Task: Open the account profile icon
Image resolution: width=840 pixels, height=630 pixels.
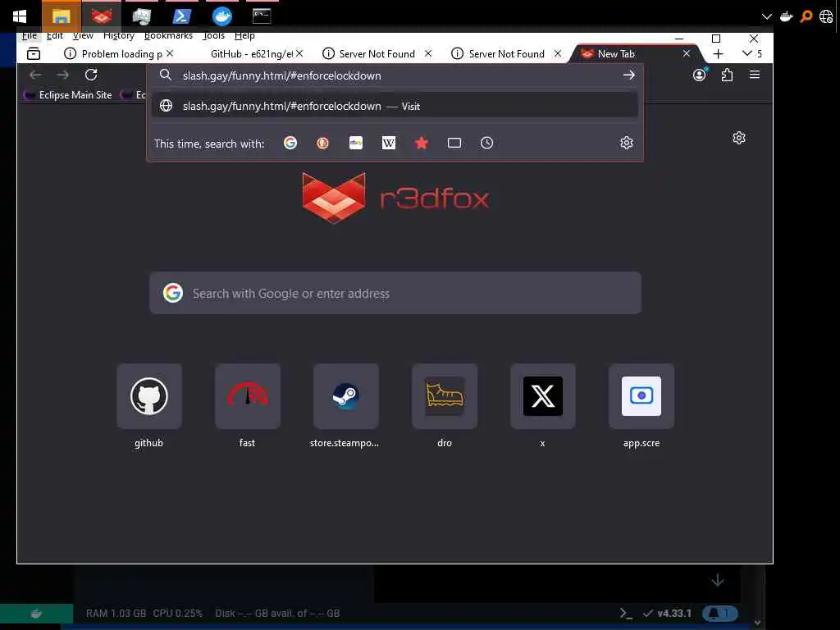Action: (x=699, y=75)
